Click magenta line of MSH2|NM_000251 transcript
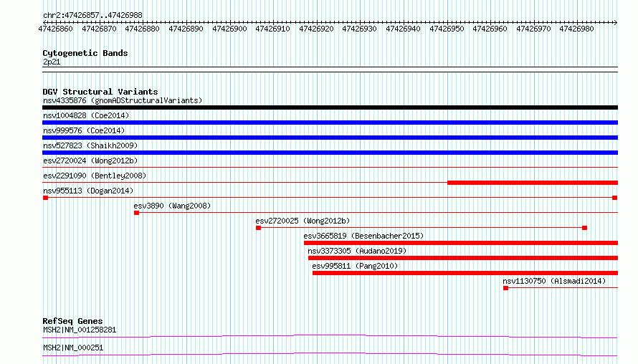 [330, 354]
